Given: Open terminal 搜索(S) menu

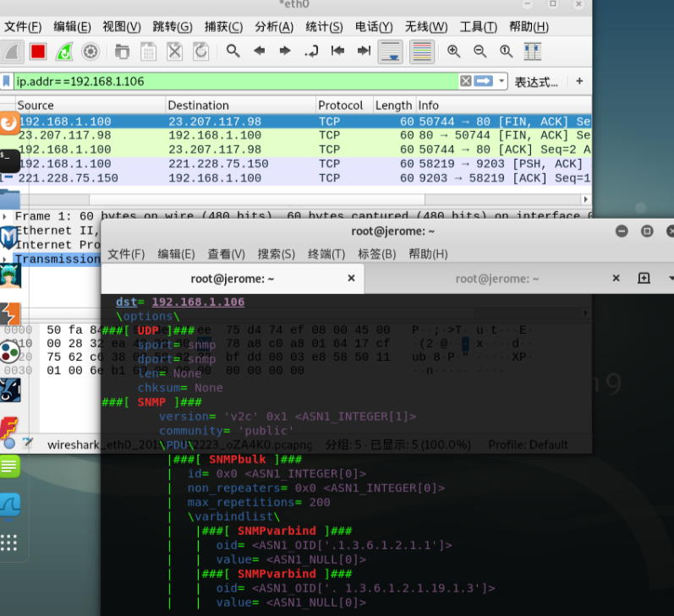Looking at the screenshot, I should [x=277, y=254].
